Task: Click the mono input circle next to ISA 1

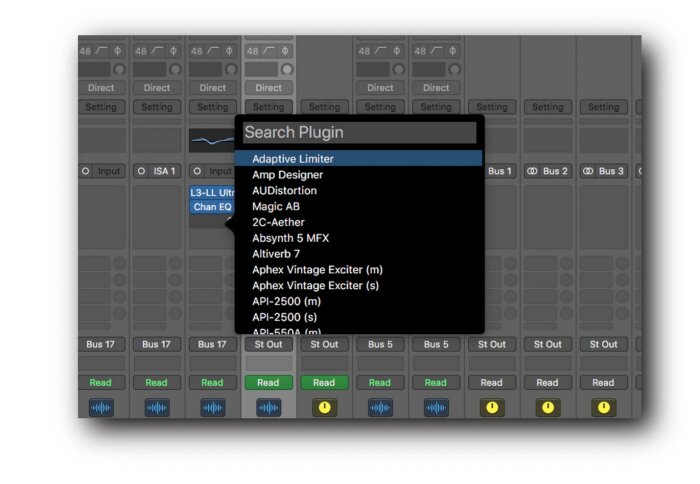Action: 142,171
